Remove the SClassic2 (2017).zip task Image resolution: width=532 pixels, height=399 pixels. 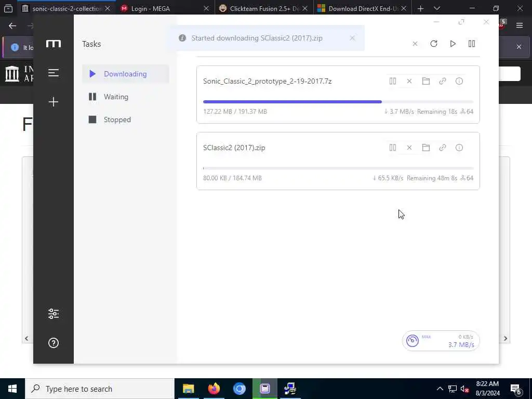point(409,148)
